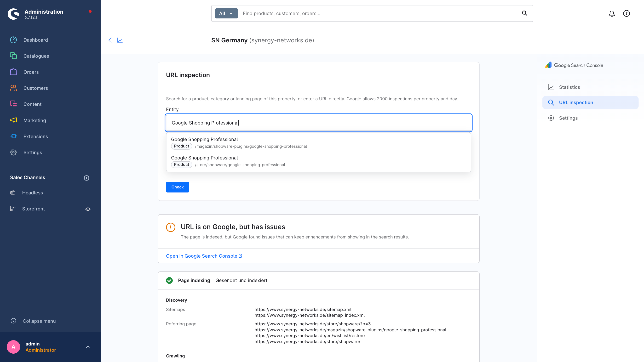Image resolution: width=644 pixels, height=362 pixels.
Task: Click the sidebar Settings gear icon
Action: click(x=13, y=152)
